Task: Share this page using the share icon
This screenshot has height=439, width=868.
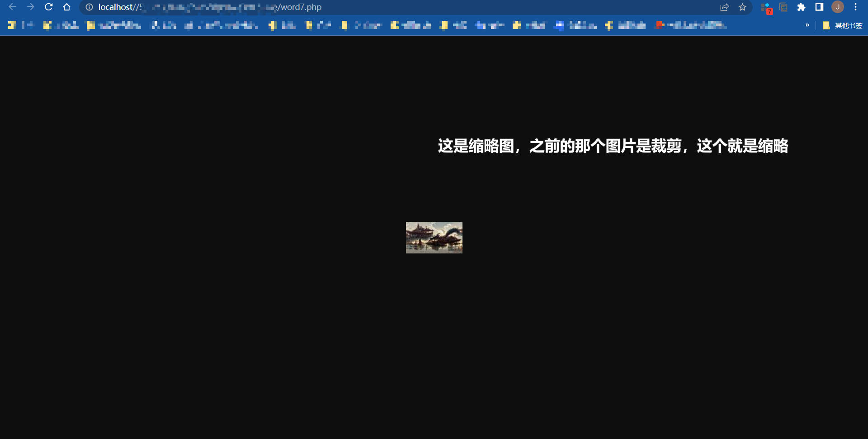Action: coord(724,7)
